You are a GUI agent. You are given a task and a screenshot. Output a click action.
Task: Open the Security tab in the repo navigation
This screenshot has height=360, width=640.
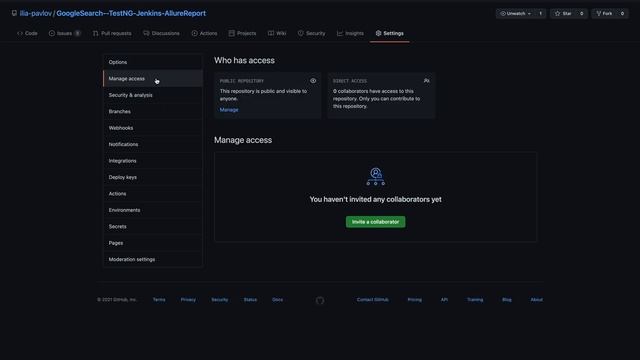click(x=311, y=33)
